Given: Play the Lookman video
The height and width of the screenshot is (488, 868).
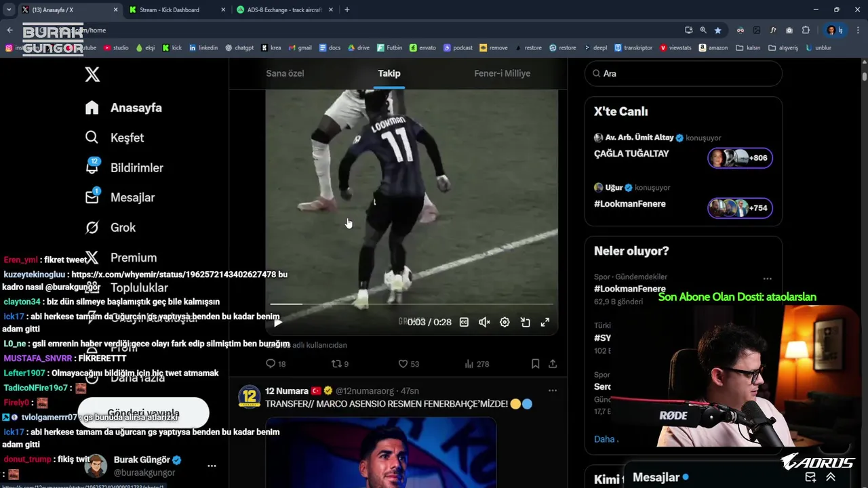Looking at the screenshot, I should (278, 323).
